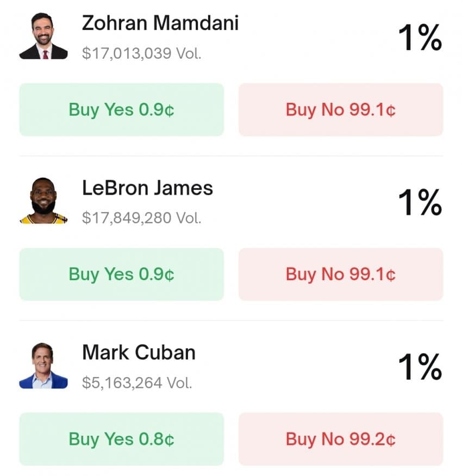
Task: Buy Yes at 0.9¢ for LeBron James
Action: [x=121, y=274]
